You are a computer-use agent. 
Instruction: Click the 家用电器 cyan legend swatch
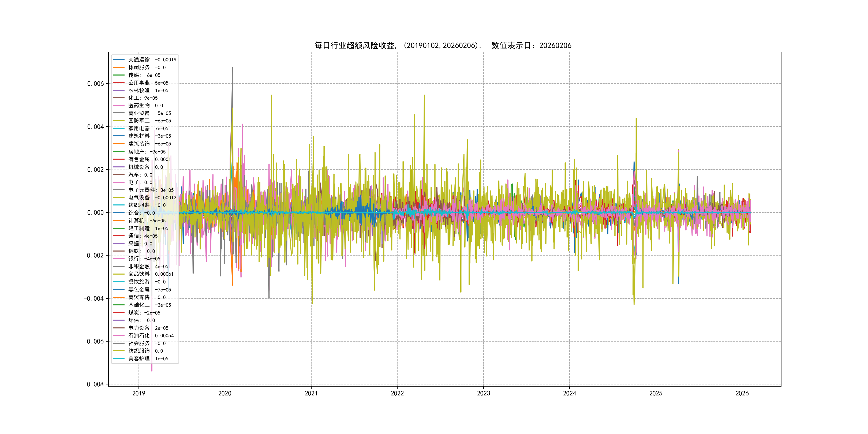coord(118,128)
